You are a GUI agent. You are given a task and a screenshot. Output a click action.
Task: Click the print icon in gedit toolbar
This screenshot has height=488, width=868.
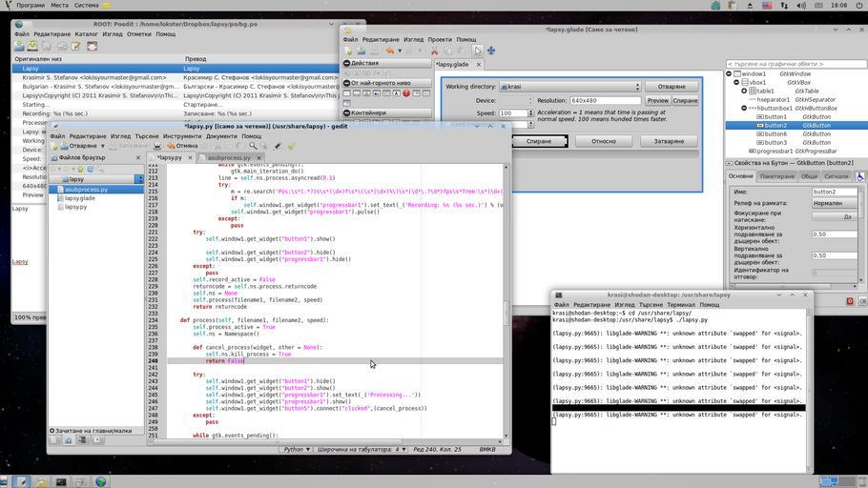coord(157,146)
